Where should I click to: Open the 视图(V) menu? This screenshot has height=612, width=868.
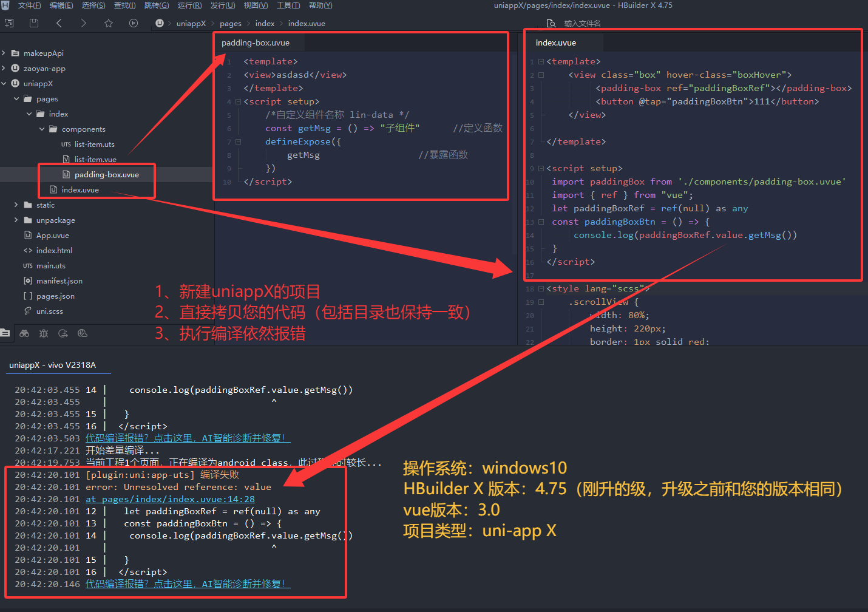click(256, 5)
